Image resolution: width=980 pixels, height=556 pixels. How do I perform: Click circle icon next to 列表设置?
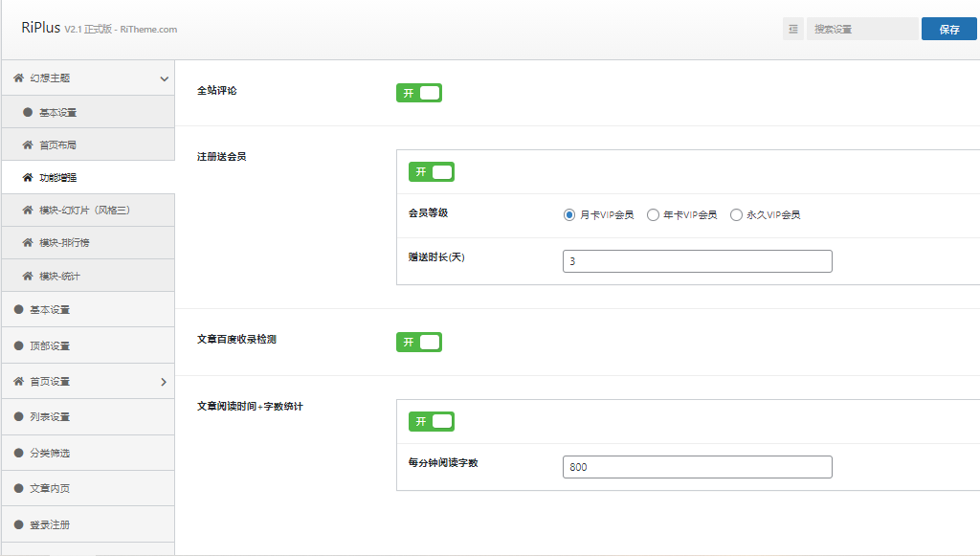(x=18, y=416)
